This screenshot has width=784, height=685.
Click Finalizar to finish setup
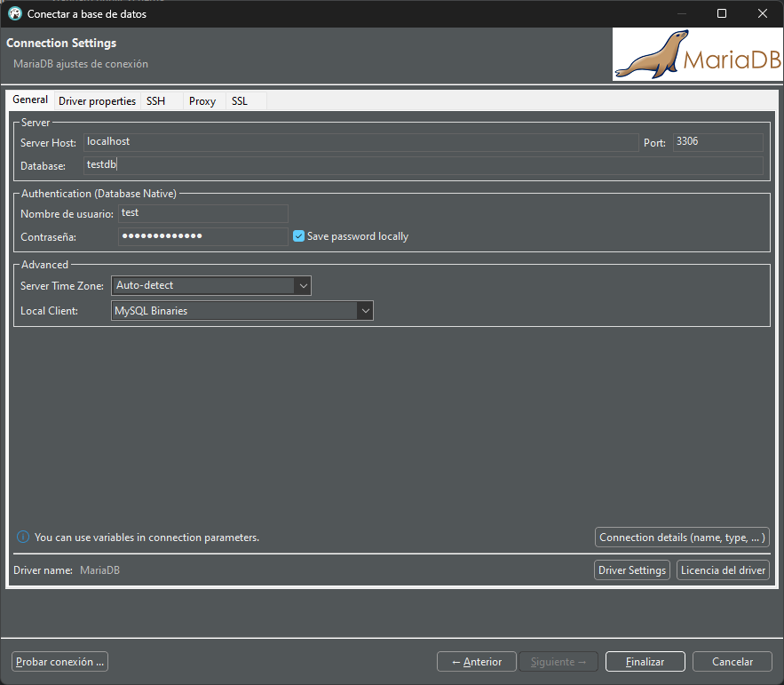point(645,662)
